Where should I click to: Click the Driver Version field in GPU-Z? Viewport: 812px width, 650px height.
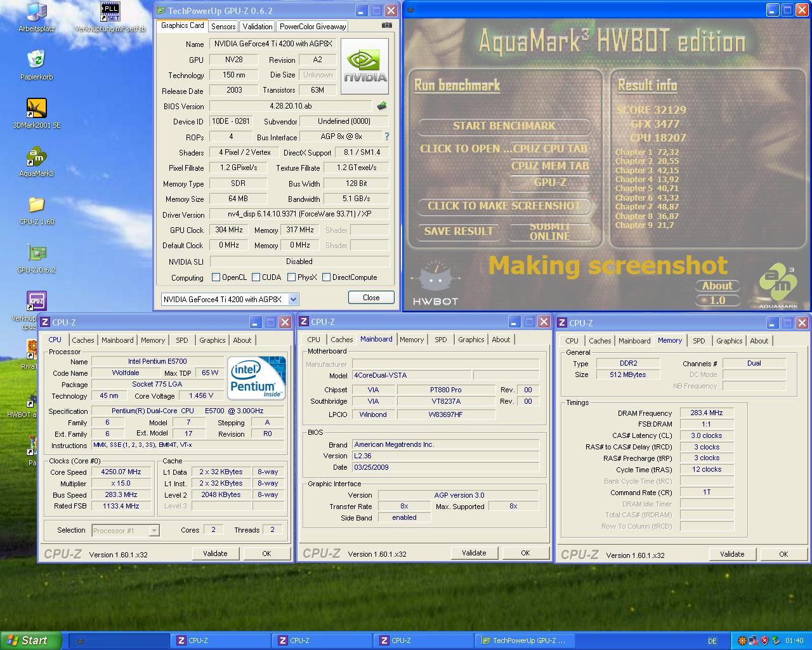click(x=299, y=215)
